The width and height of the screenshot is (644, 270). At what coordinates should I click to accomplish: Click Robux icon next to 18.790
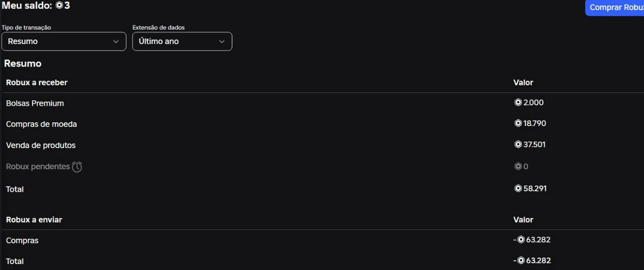(518, 123)
